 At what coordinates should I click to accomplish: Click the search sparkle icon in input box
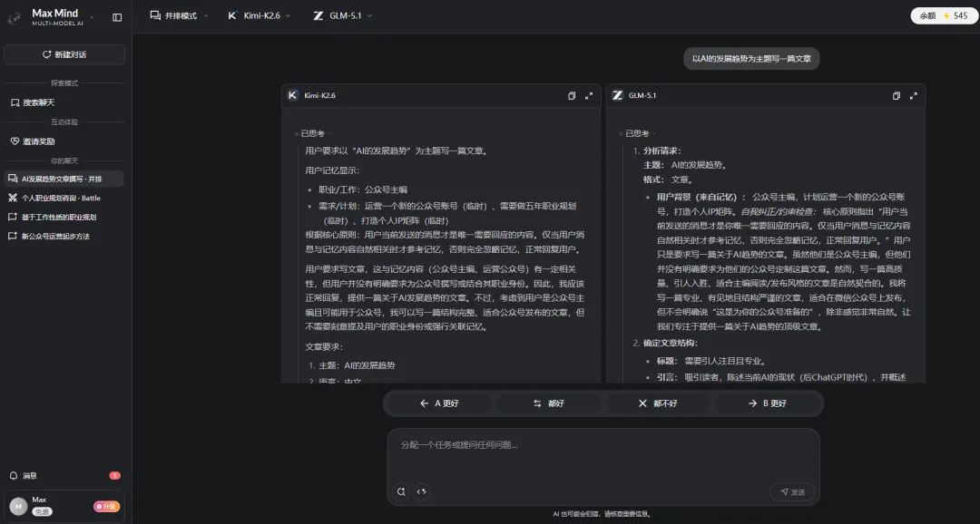click(x=401, y=491)
